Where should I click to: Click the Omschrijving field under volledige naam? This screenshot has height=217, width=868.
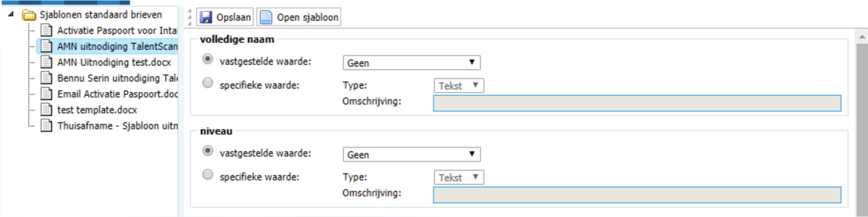(637, 103)
